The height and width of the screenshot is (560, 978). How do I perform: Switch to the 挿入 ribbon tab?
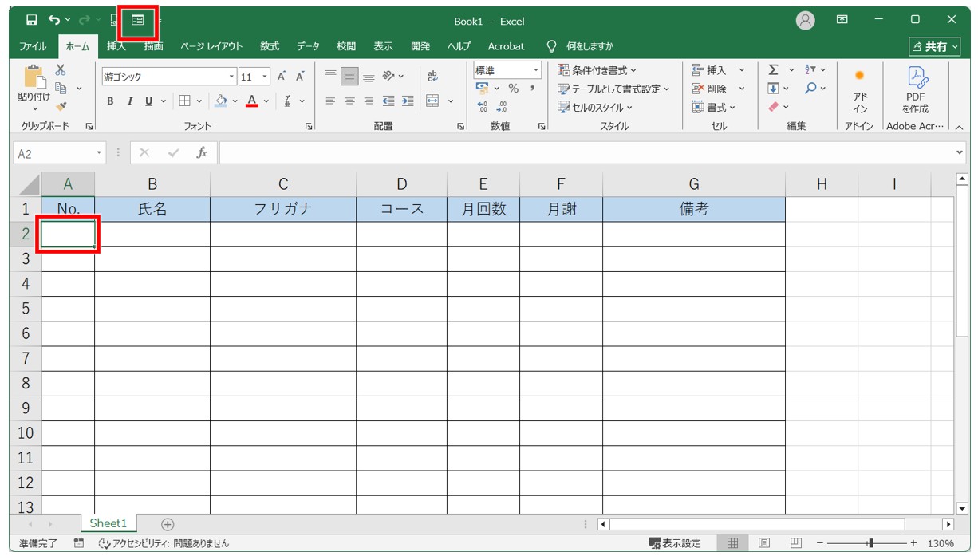[116, 46]
